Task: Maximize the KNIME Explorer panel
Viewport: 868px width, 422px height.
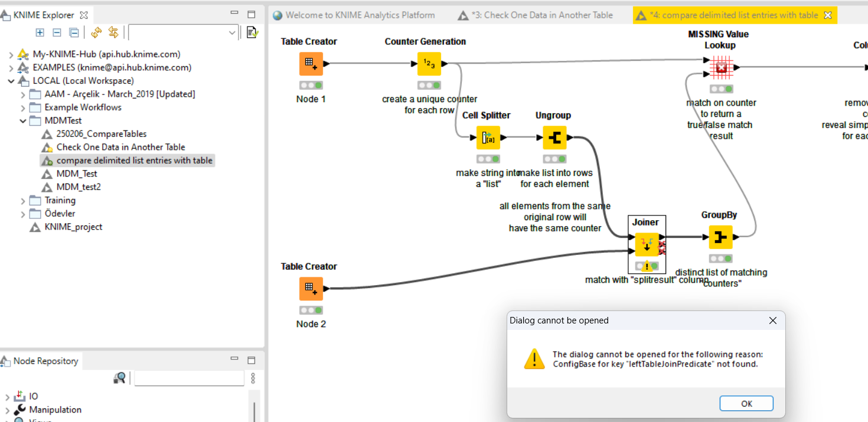Action: (x=251, y=14)
